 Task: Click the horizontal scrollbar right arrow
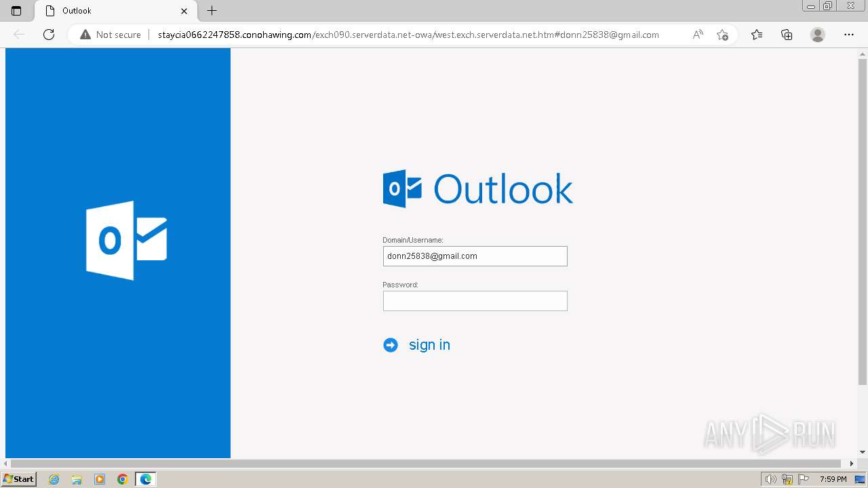[852, 464]
